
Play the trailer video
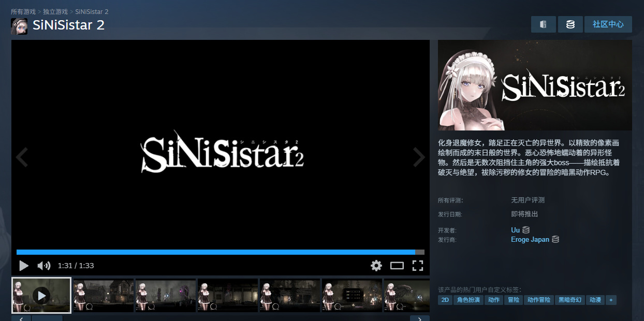click(24, 266)
